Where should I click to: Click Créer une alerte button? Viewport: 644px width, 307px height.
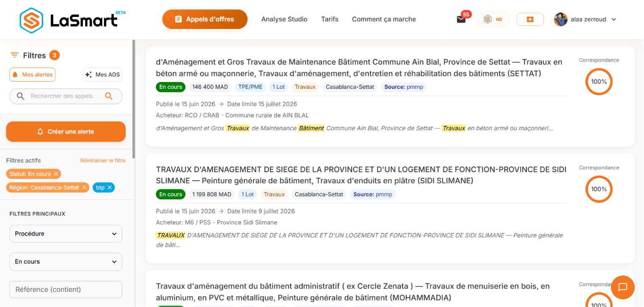pos(66,131)
